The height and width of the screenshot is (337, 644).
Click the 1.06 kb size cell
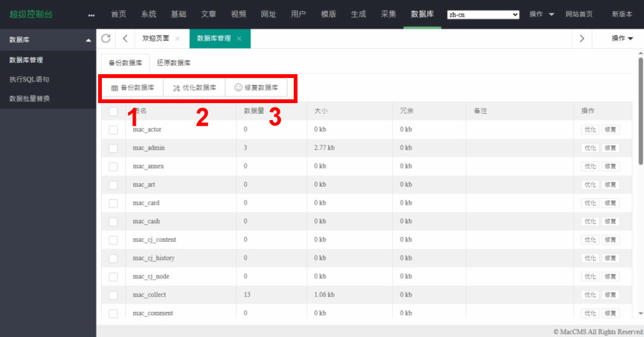coord(325,295)
